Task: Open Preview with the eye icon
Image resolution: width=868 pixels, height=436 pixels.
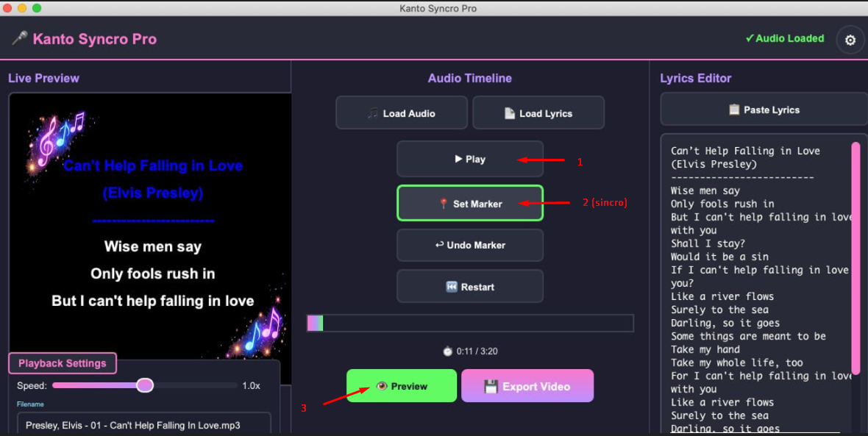Action: [402, 386]
